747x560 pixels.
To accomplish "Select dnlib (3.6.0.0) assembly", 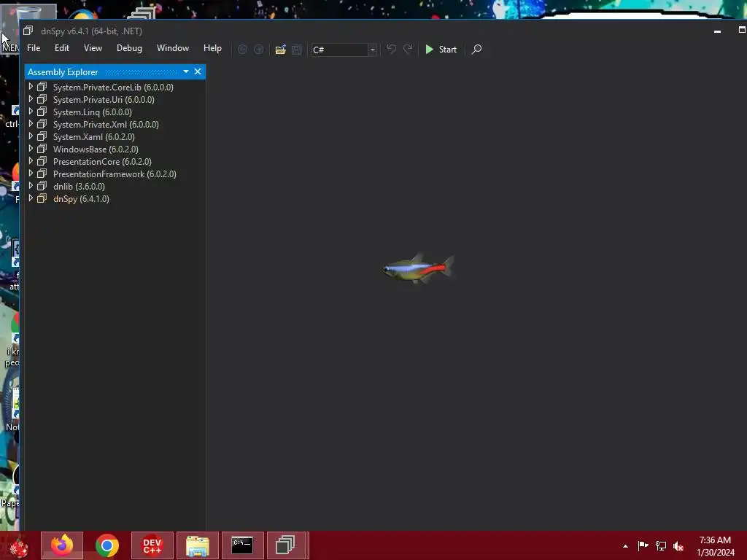I will (x=79, y=186).
